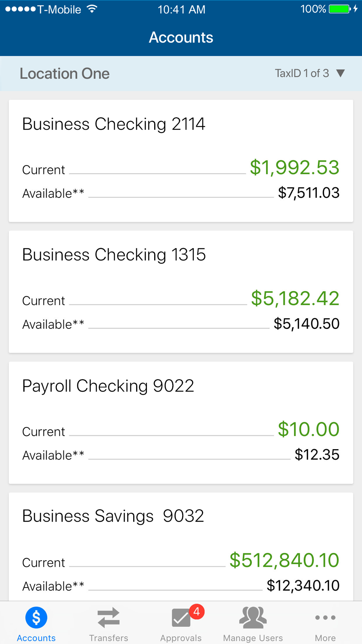Image resolution: width=362 pixels, height=644 pixels.
Task: Tap the battery indicator icon
Action: point(340,9)
